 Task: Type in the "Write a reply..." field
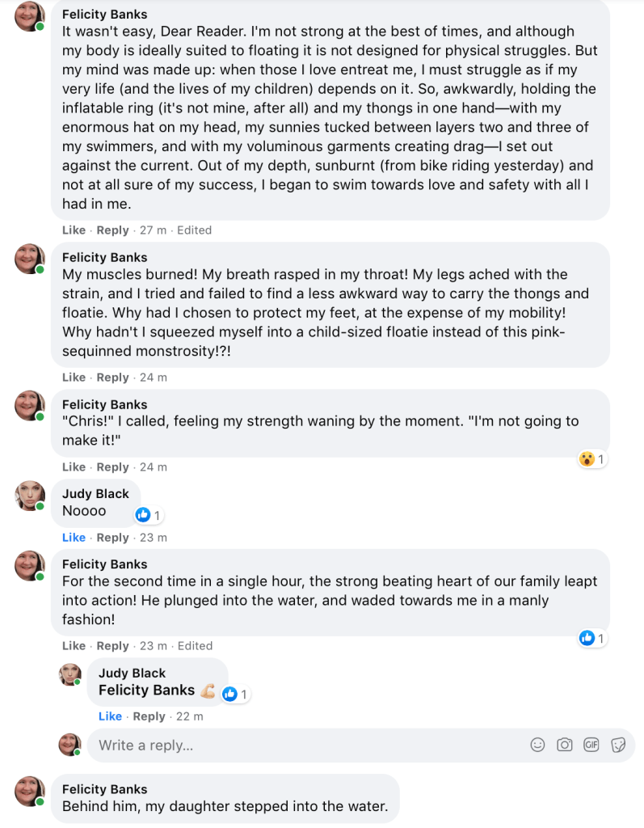click(x=307, y=746)
